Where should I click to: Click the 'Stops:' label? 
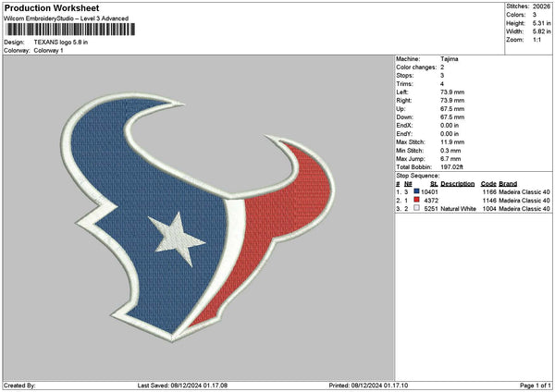tap(405, 76)
